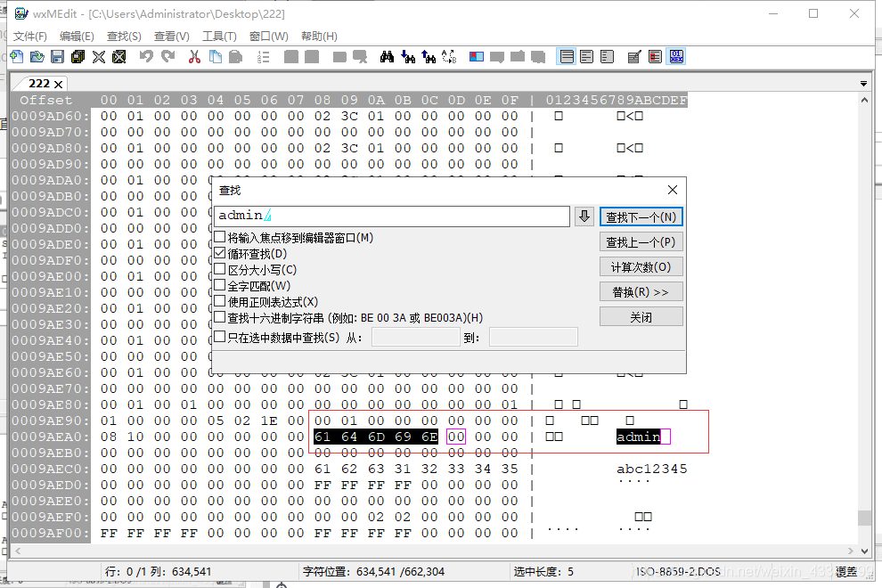
Task: Select the No Wrap mode icon
Action: [x=567, y=57]
